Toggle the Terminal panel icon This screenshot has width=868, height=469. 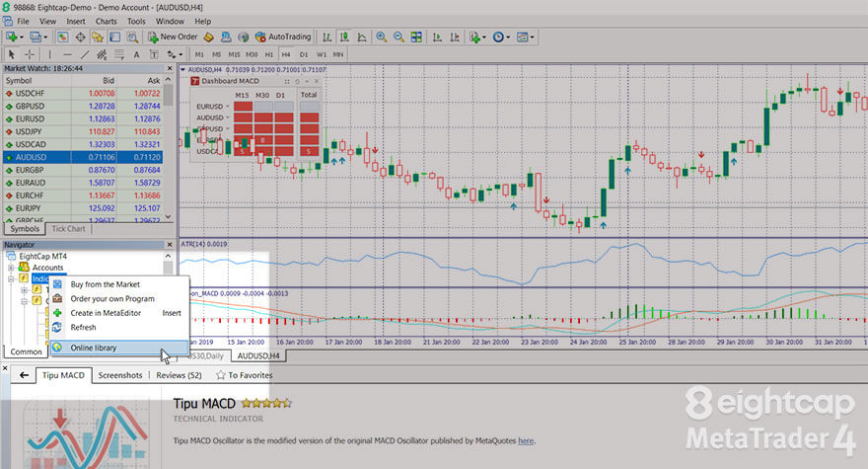tap(114, 38)
